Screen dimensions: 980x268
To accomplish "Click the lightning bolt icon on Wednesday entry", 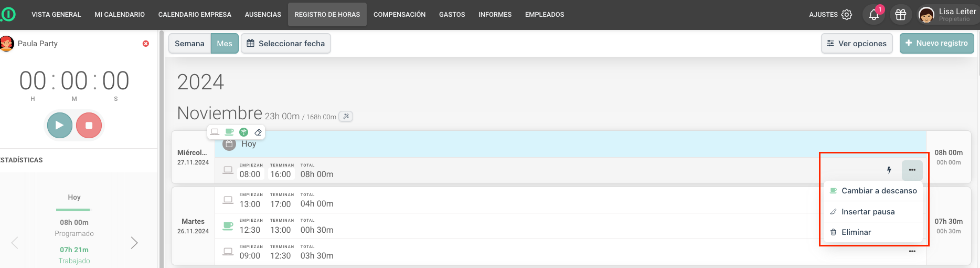I will pyautogui.click(x=889, y=170).
